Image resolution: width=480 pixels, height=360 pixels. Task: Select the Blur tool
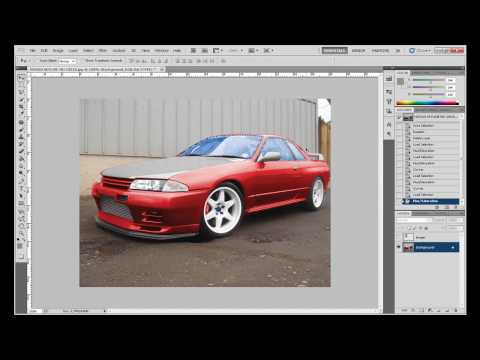22,166
